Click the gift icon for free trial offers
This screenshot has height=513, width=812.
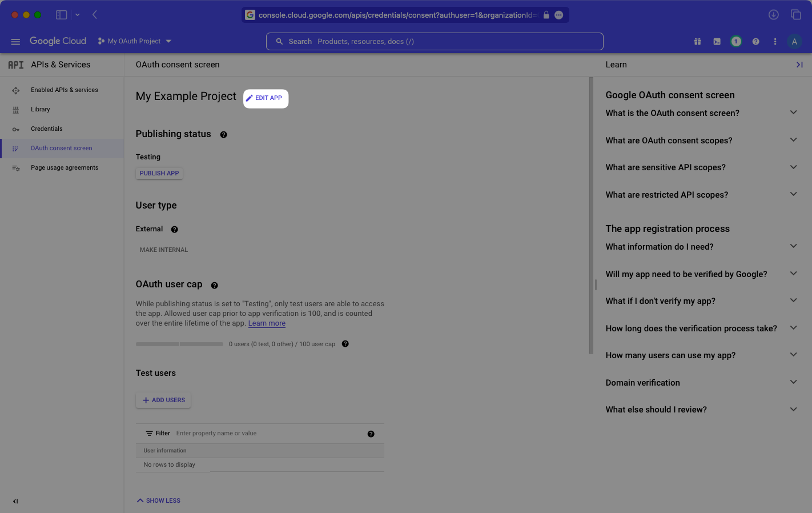(x=697, y=41)
